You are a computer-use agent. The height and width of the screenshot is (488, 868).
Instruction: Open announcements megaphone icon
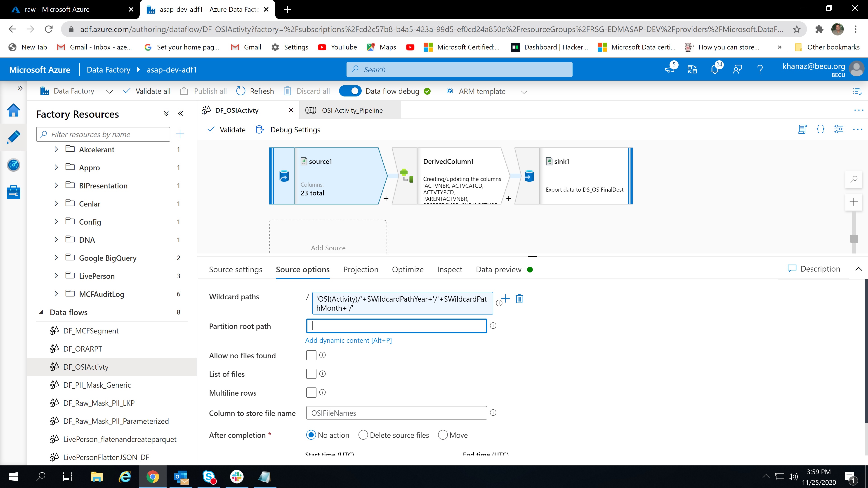coord(670,69)
